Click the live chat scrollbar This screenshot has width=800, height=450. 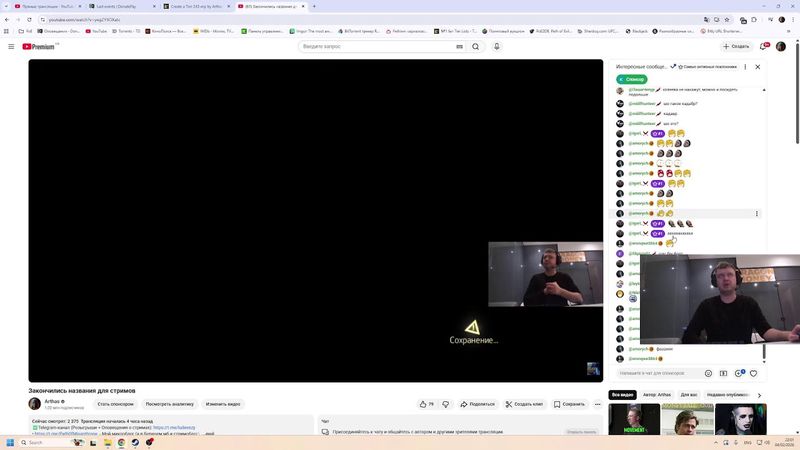pos(766,200)
